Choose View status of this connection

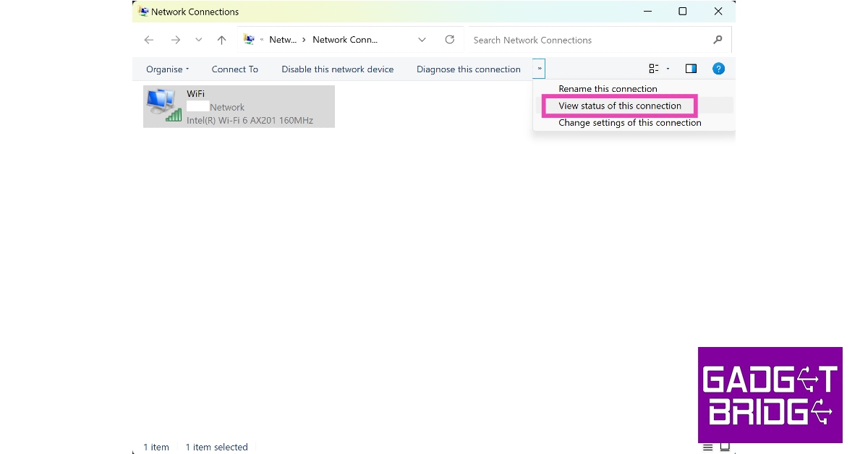tap(619, 106)
